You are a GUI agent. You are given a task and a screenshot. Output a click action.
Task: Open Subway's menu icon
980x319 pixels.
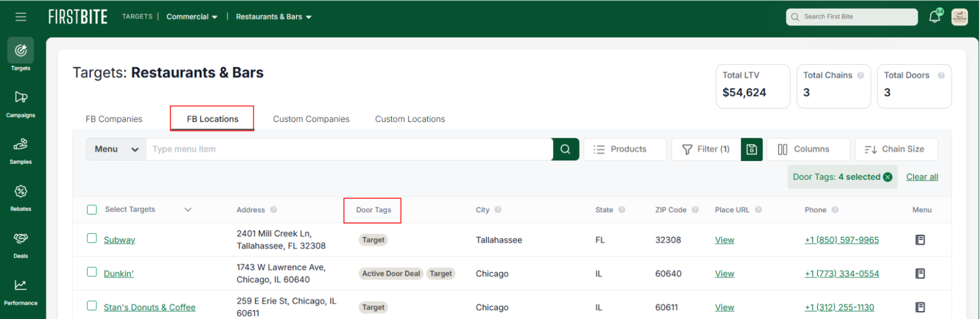tap(920, 240)
